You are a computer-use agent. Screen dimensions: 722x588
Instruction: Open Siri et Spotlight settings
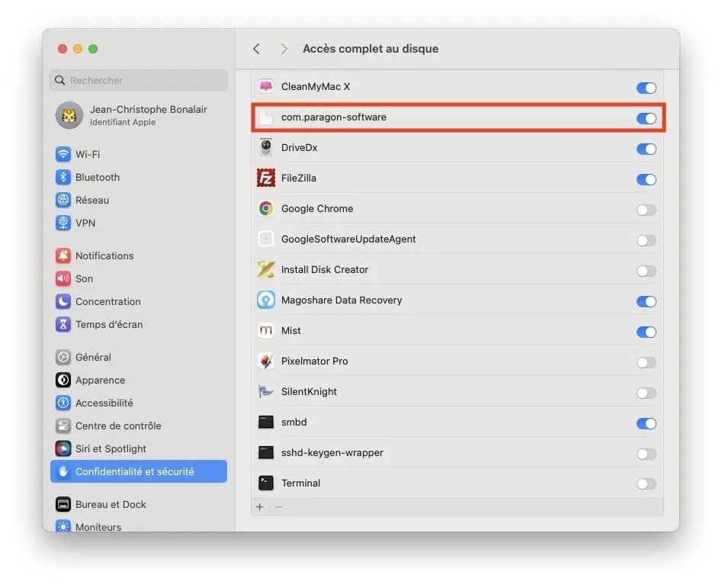(x=111, y=448)
